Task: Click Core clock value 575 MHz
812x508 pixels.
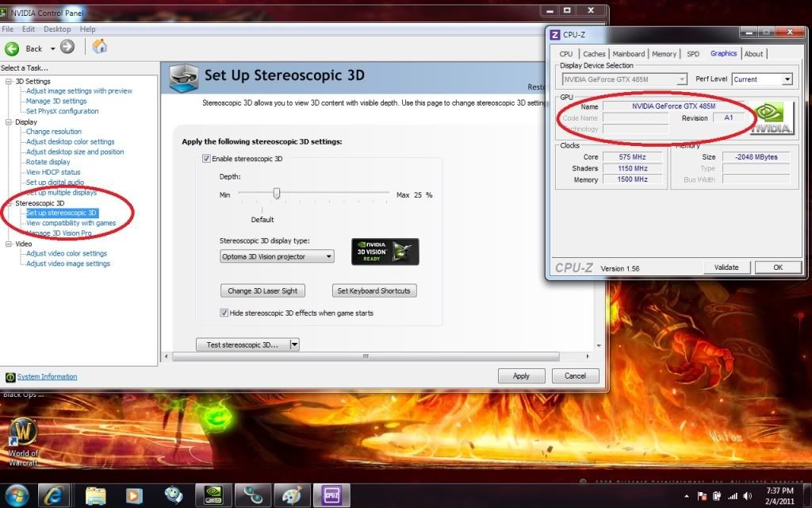Action: 632,157
